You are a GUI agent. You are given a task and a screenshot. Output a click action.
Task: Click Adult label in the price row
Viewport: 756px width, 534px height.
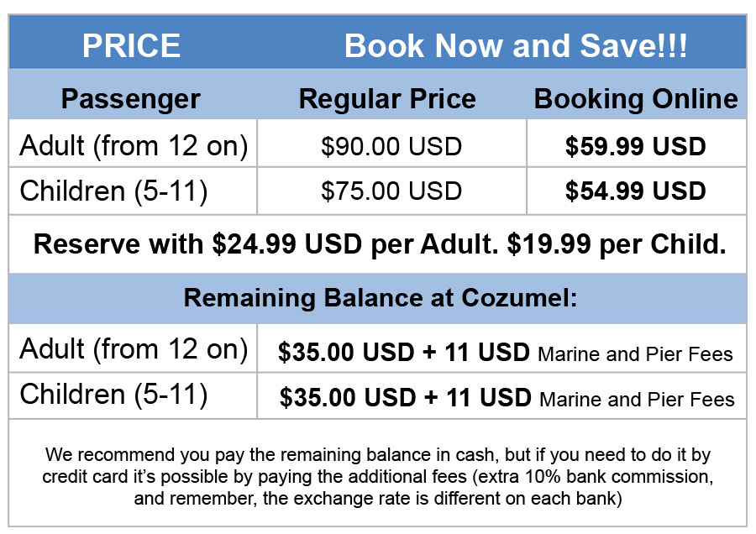point(134,145)
